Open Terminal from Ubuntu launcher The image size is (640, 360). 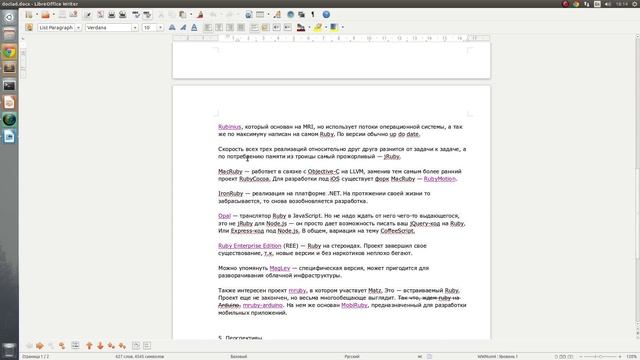coord(9,86)
